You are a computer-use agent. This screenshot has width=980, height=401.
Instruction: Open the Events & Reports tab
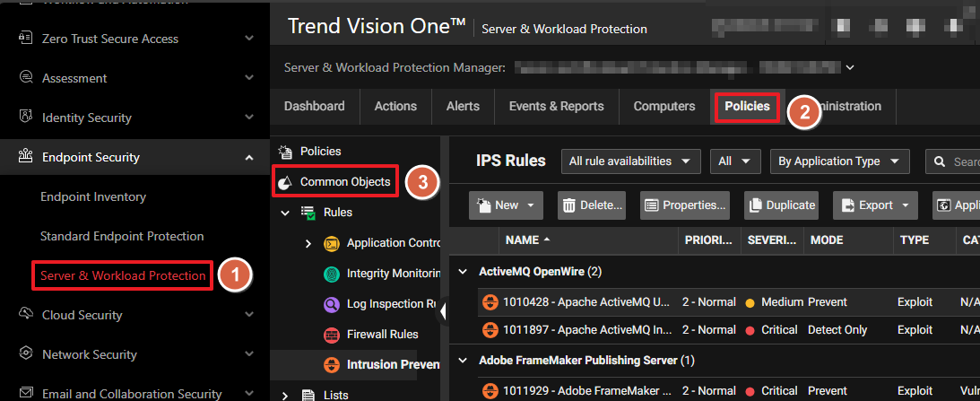pos(556,106)
